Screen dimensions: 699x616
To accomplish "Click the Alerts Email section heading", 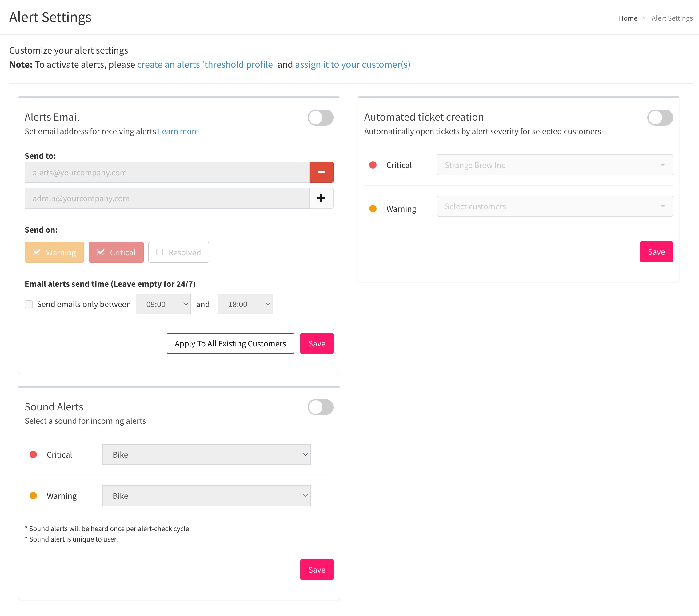I will coord(52,117).
